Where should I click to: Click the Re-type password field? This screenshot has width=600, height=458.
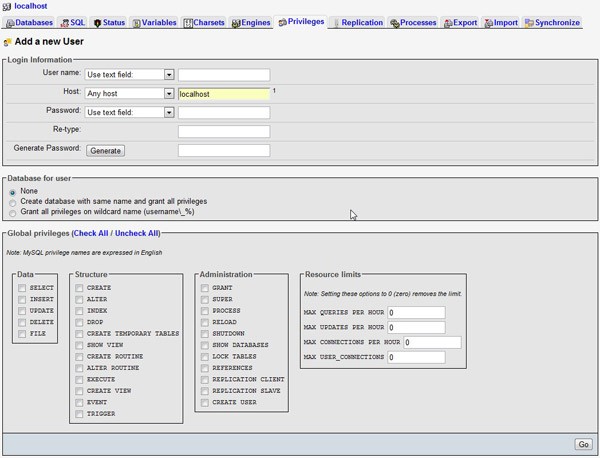(x=224, y=132)
